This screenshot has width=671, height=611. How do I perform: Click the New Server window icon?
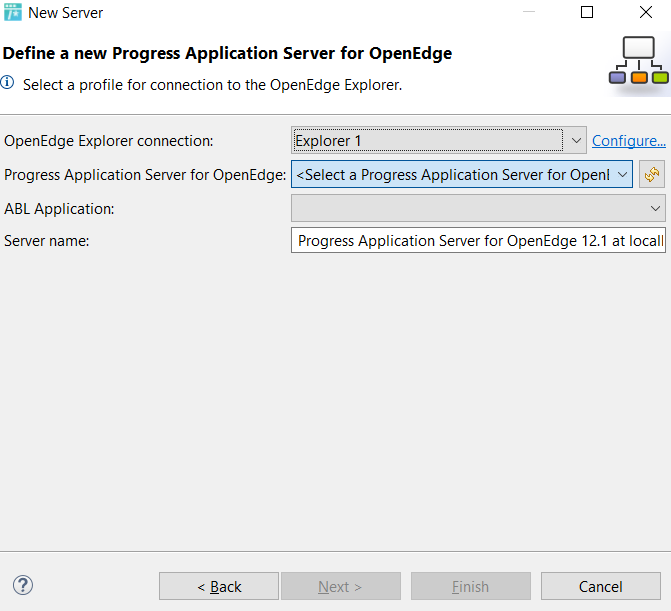pyautogui.click(x=12, y=12)
